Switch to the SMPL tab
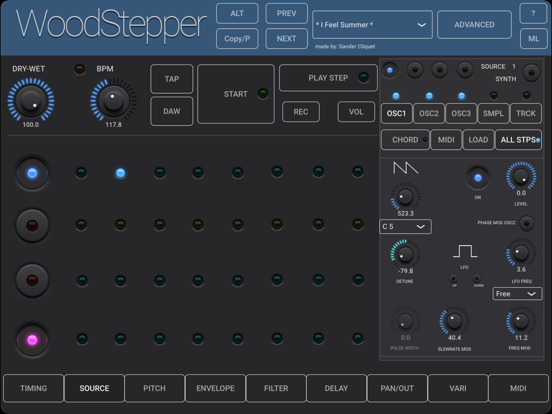The image size is (552, 414). click(x=493, y=113)
